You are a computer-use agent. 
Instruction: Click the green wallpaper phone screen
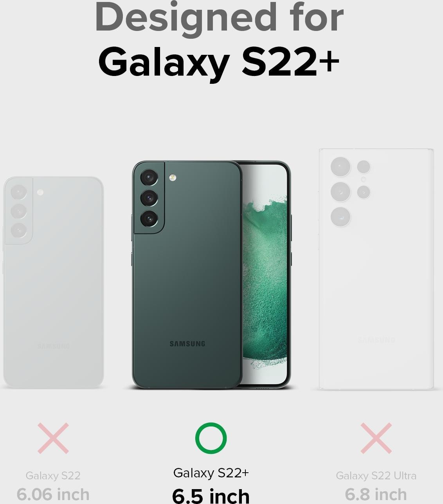pyautogui.click(x=265, y=274)
